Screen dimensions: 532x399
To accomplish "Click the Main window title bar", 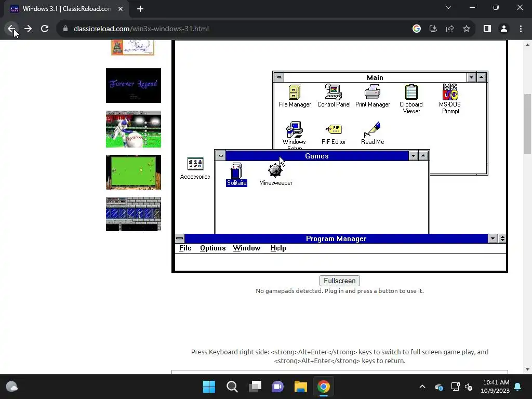I will [375, 77].
